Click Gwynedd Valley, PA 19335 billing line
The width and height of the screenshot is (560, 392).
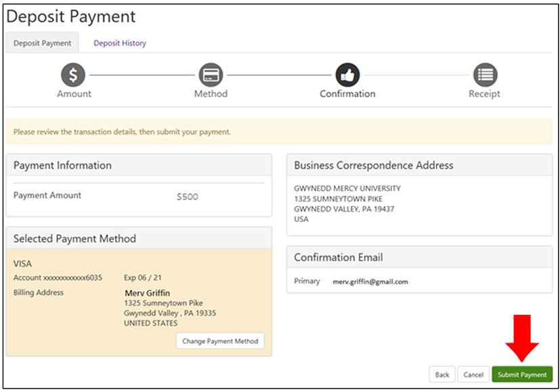(170, 313)
